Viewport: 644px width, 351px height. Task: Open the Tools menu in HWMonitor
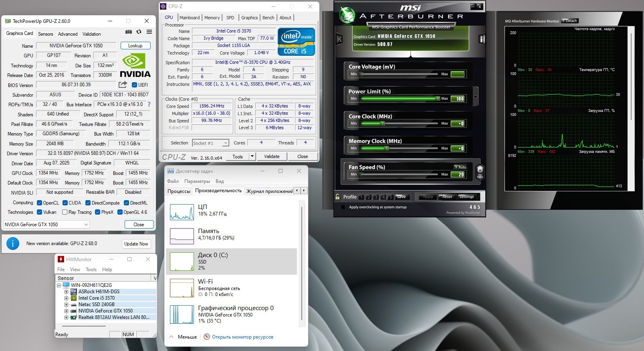(x=91, y=270)
